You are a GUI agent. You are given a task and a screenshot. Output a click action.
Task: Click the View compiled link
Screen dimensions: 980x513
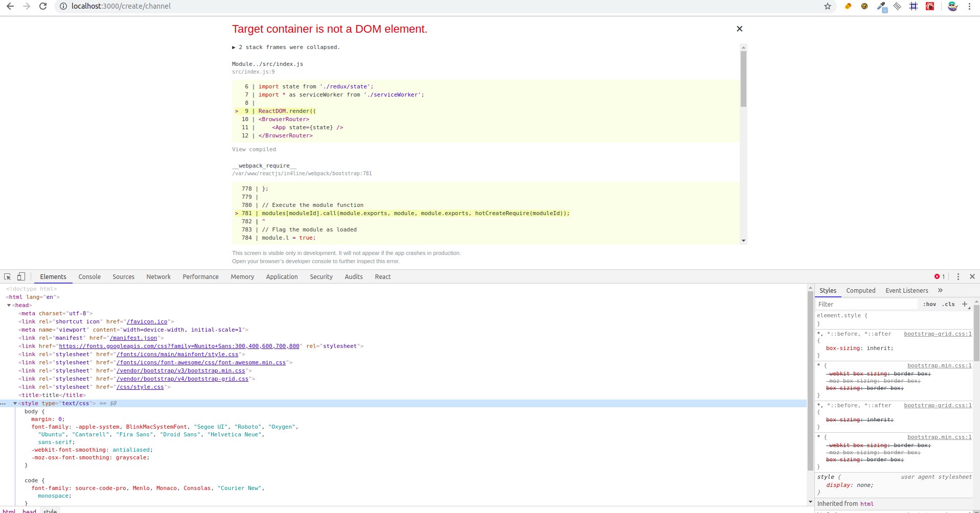point(254,149)
